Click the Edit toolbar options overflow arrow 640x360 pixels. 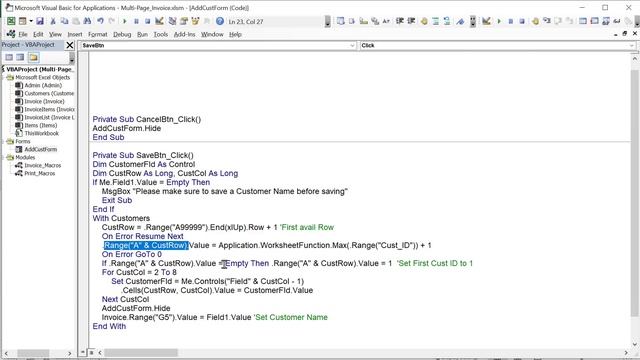tap(473, 21)
